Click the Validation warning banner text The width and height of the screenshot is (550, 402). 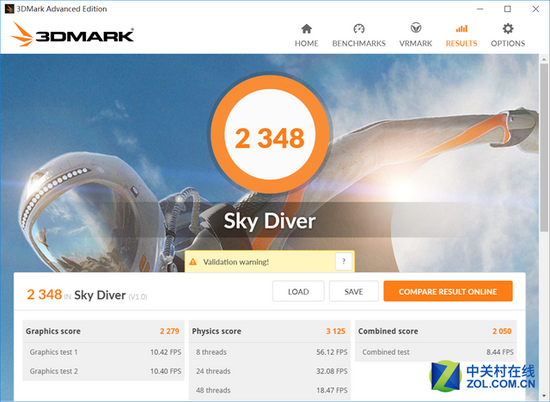[236, 262]
